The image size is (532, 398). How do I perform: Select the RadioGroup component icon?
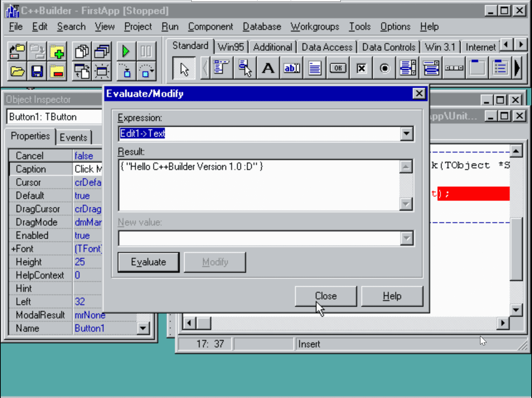500,68
